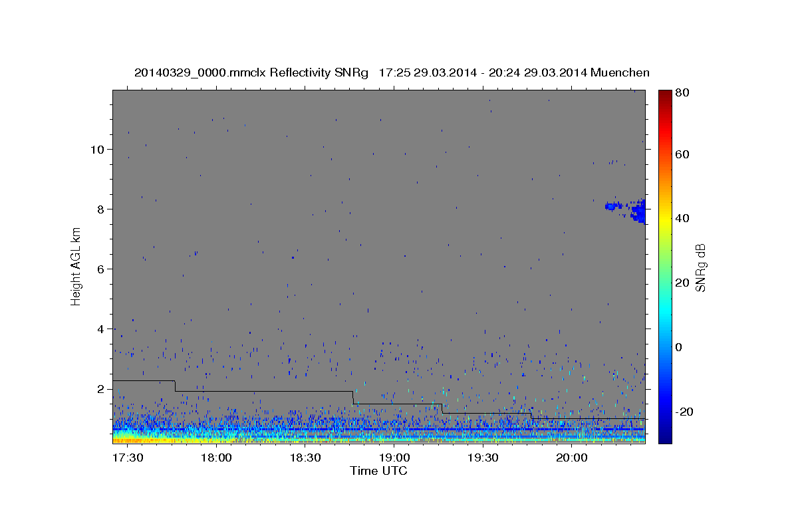Click the 'Muenchen' location label in title
This screenshot has height=532, width=798.
619,72
